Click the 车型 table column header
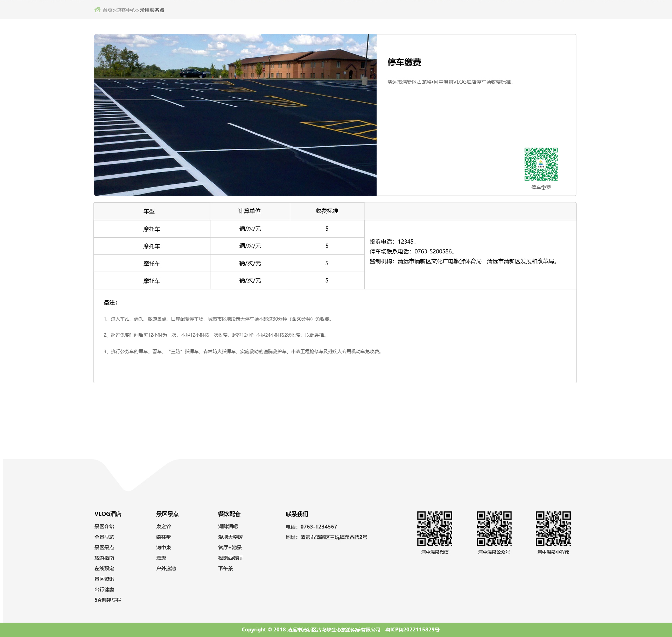The width and height of the screenshot is (672, 637). click(x=149, y=211)
